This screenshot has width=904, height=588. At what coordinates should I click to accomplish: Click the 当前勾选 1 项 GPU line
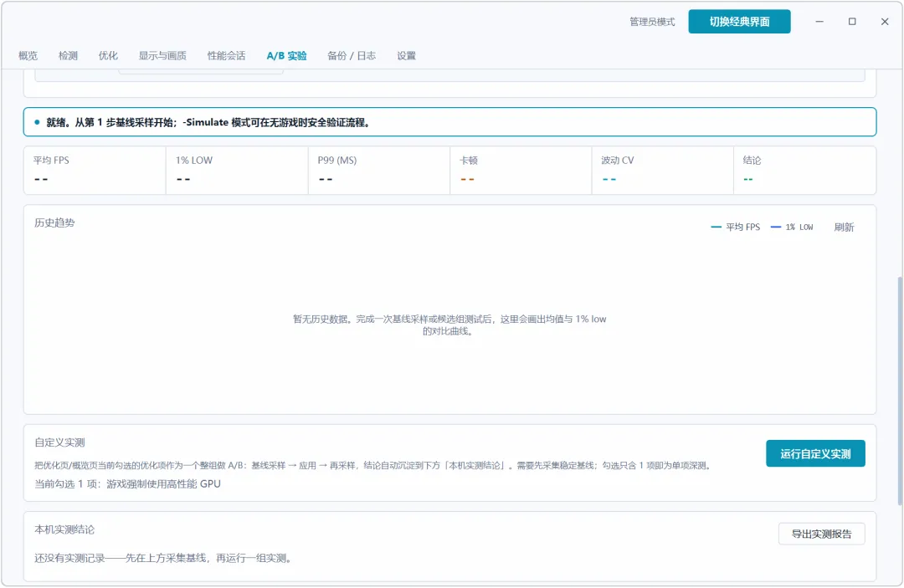[127, 483]
